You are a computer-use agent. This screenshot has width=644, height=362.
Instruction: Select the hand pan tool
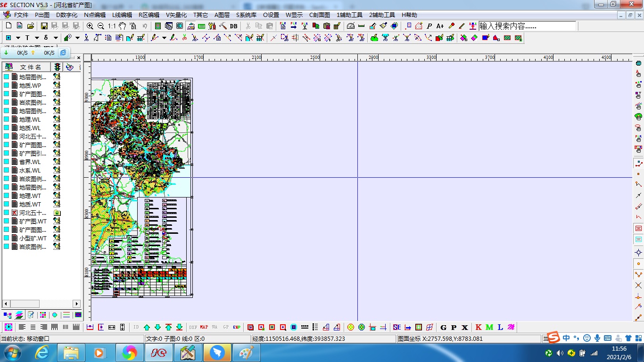pos(122,26)
